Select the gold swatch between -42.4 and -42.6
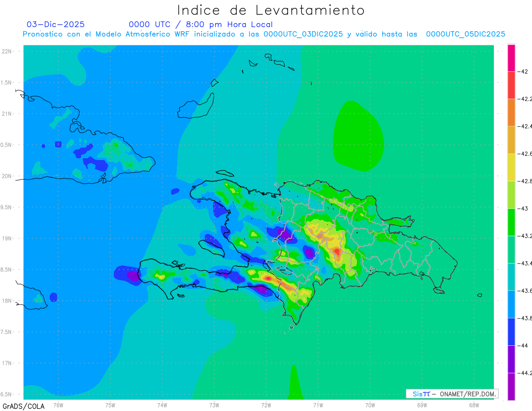This screenshot has height=411, width=532. pyautogui.click(x=511, y=140)
